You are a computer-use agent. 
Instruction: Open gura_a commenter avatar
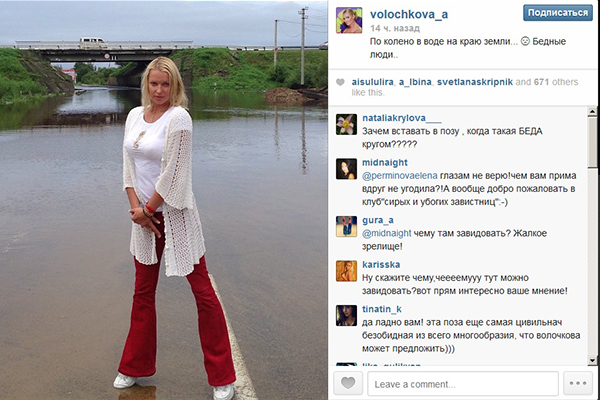point(346,226)
